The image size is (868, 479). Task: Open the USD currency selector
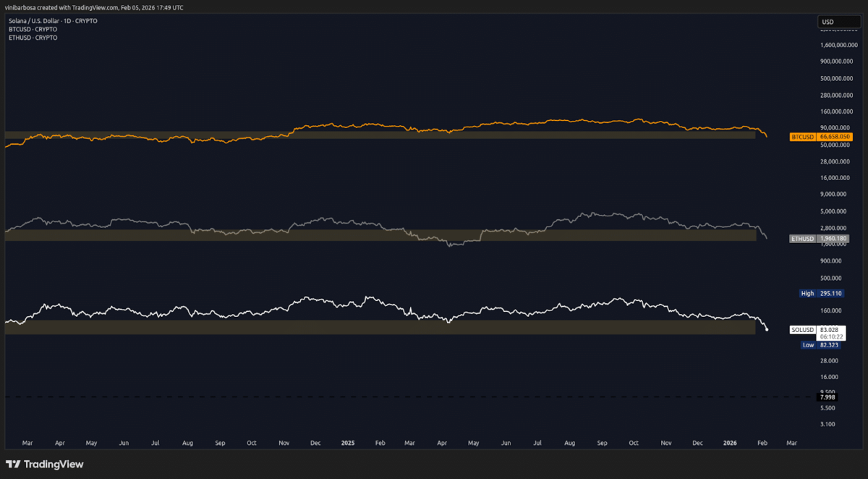pyautogui.click(x=838, y=21)
